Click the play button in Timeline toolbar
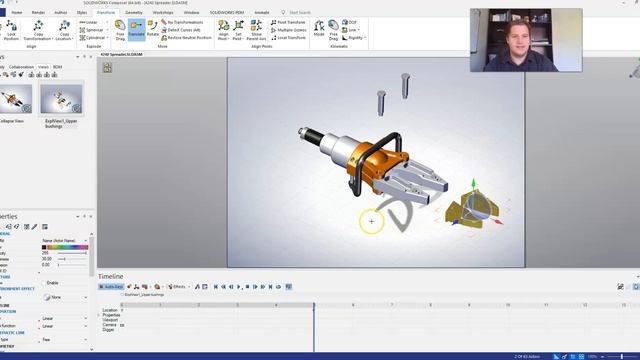The height and width of the screenshot is (360, 640). coord(240,287)
